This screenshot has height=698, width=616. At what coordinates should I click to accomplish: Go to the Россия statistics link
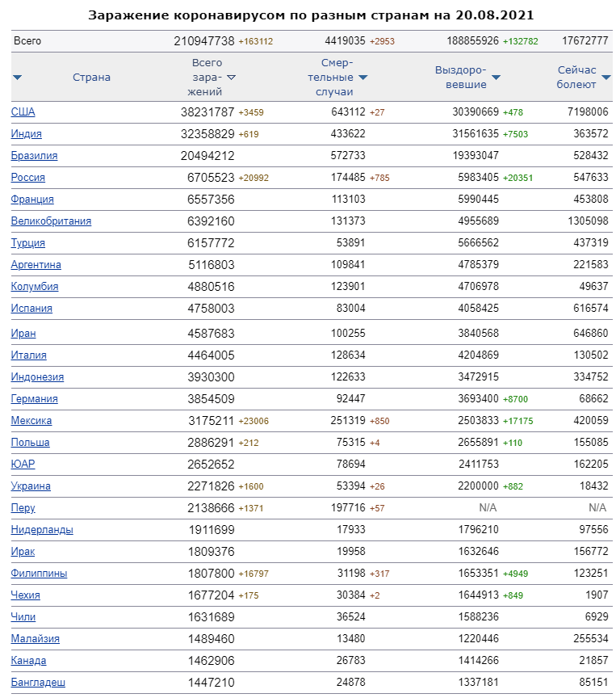(28, 178)
